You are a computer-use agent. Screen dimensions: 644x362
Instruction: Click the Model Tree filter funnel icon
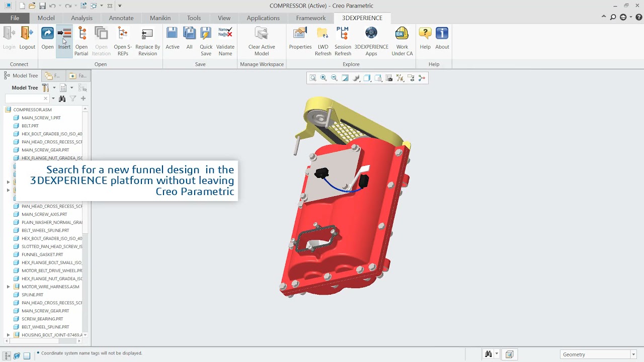click(x=73, y=99)
